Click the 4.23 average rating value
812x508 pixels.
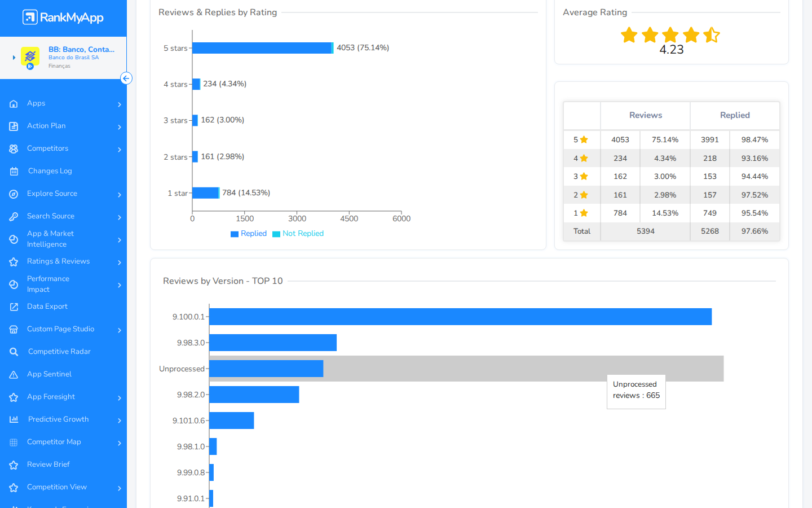click(672, 50)
